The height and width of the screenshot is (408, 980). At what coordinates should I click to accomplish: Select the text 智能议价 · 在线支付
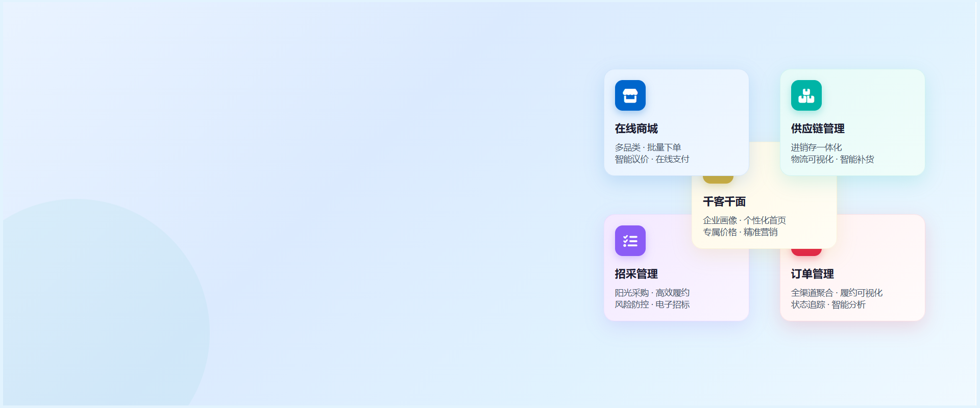pos(652,159)
